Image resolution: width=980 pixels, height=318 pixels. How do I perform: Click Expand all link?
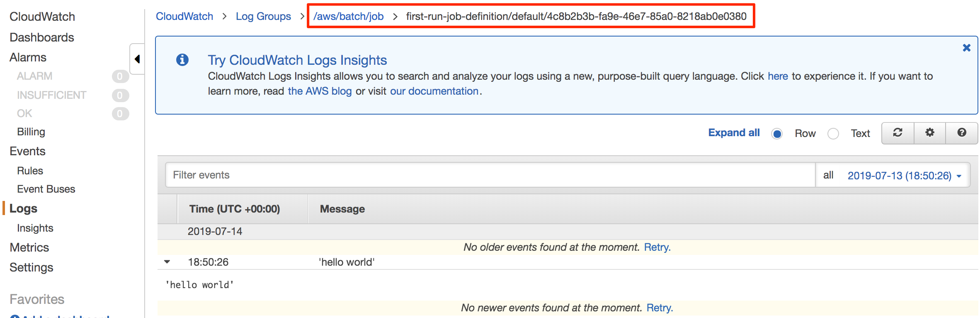tap(734, 133)
